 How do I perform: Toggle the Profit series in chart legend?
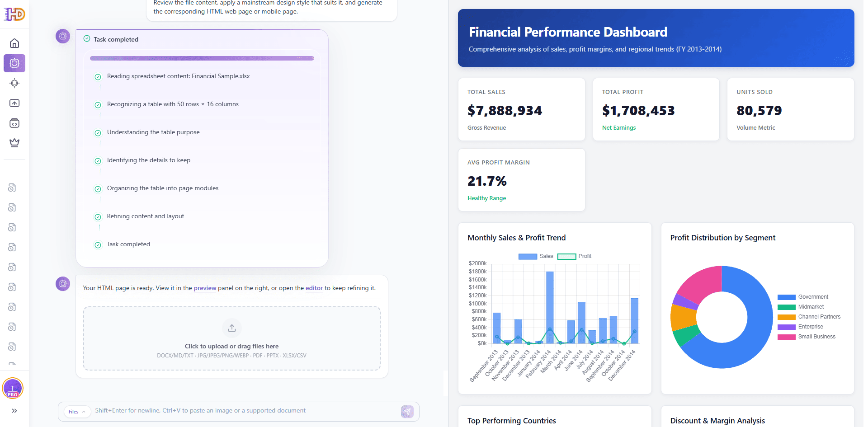coord(574,256)
